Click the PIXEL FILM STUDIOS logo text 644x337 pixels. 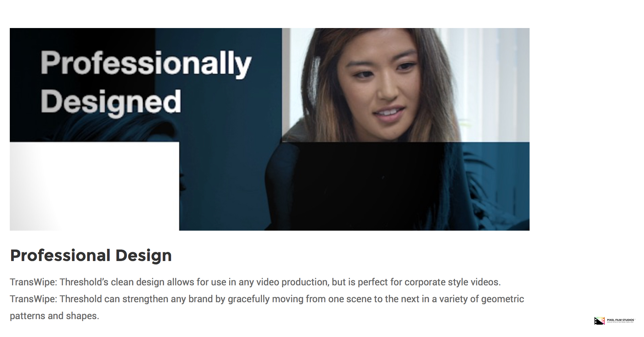(x=620, y=320)
